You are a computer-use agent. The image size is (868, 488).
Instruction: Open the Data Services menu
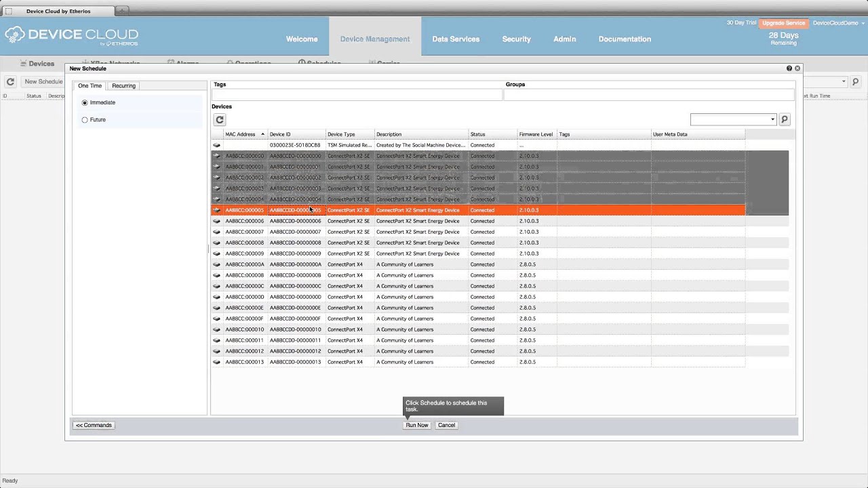pyautogui.click(x=456, y=39)
